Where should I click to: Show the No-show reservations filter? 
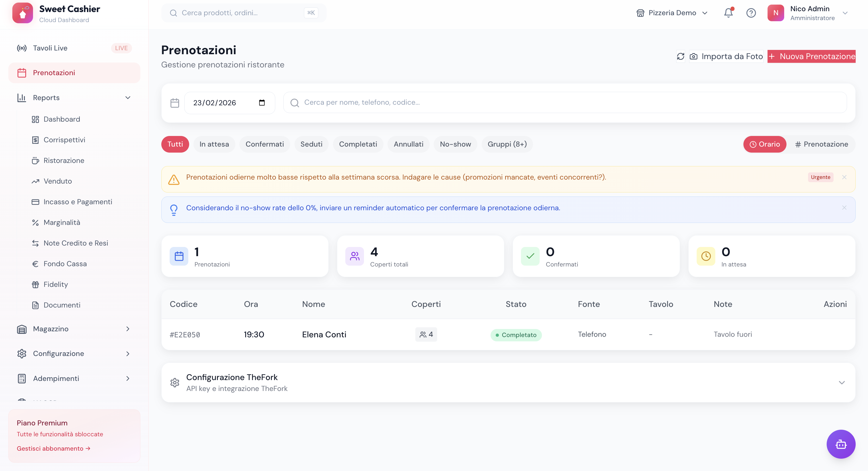click(455, 144)
